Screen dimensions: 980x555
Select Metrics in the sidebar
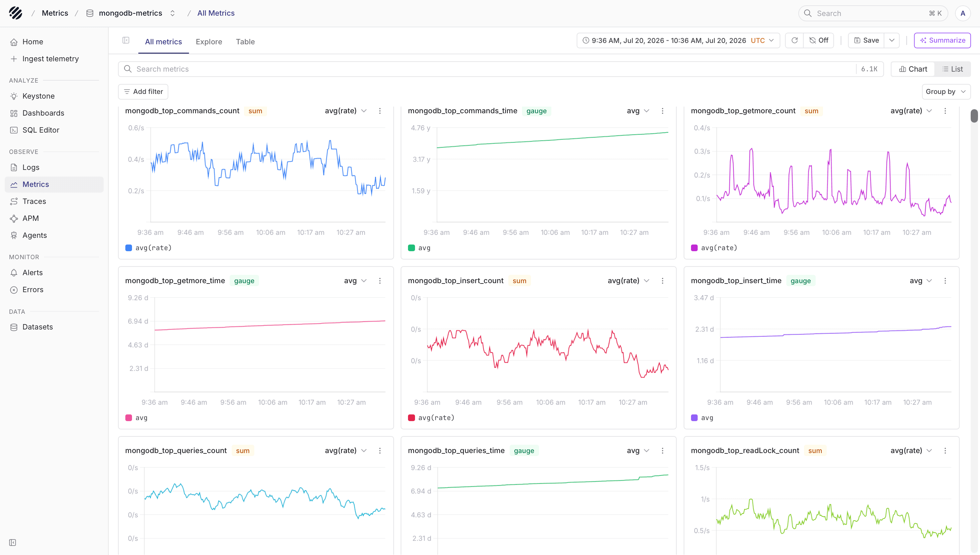(54, 185)
